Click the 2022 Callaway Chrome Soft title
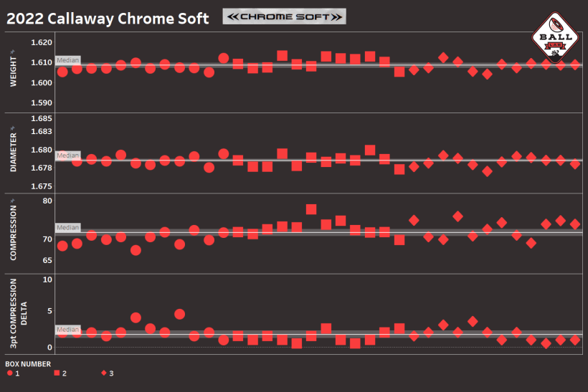Image resolution: width=588 pixels, height=392 pixels. (x=108, y=19)
